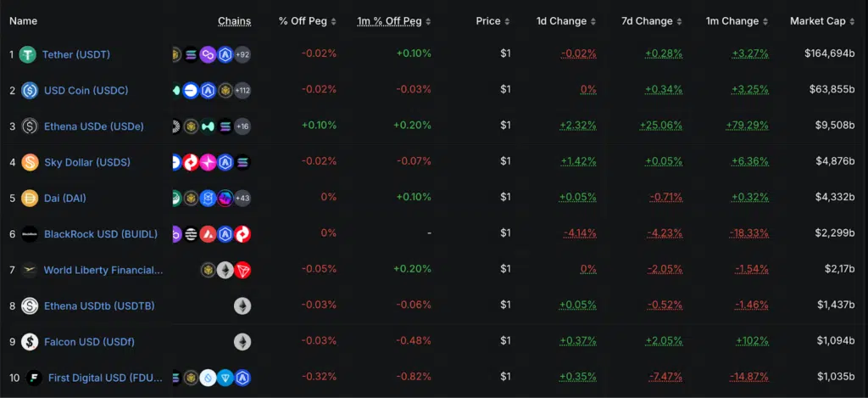Click the Ethereum chain icon in Ethena USDtb row

(242, 306)
